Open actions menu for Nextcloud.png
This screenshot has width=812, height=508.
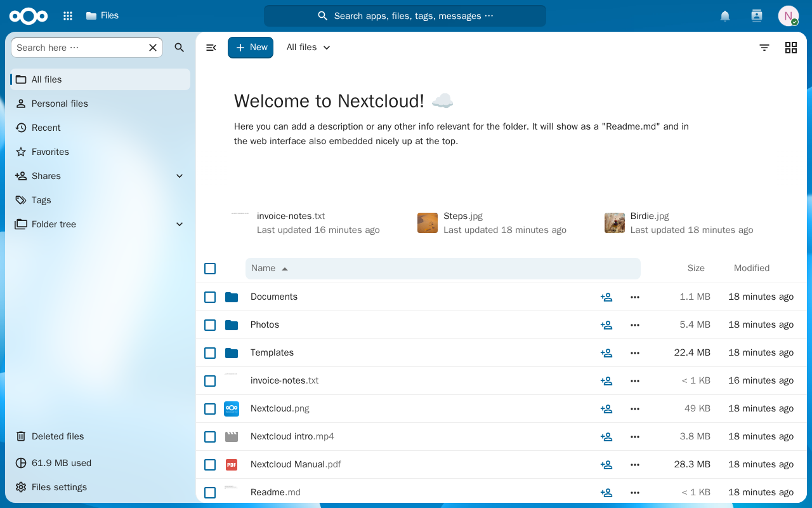(x=635, y=409)
